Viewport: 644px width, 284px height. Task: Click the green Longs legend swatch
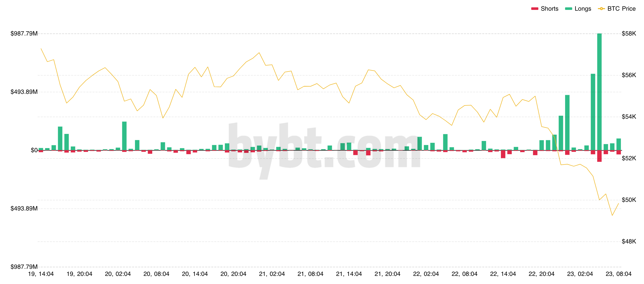569,9
